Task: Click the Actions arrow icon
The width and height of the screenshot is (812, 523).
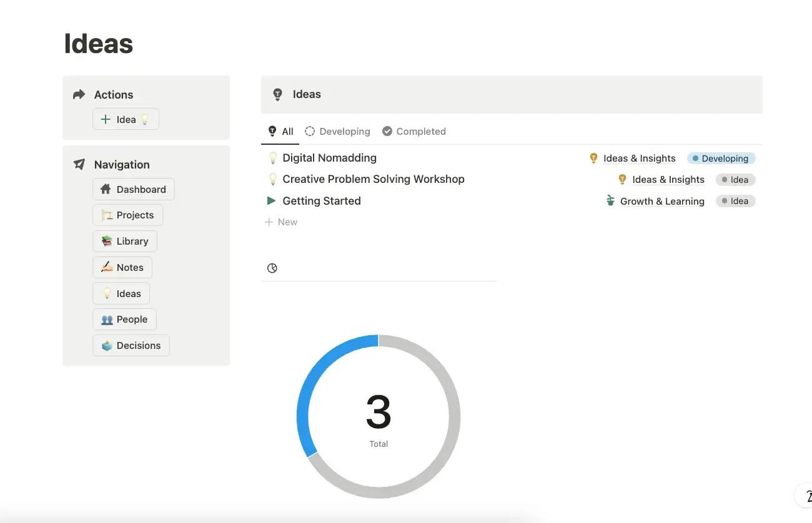Action: [x=79, y=94]
